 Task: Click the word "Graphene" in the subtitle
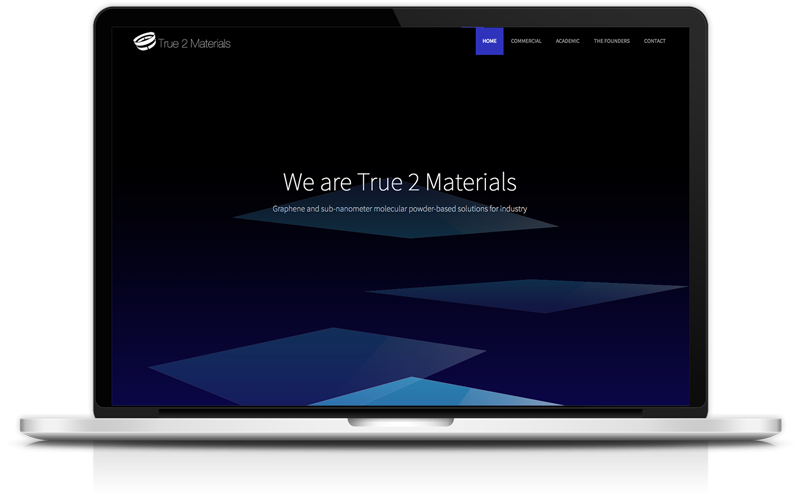[x=289, y=209]
